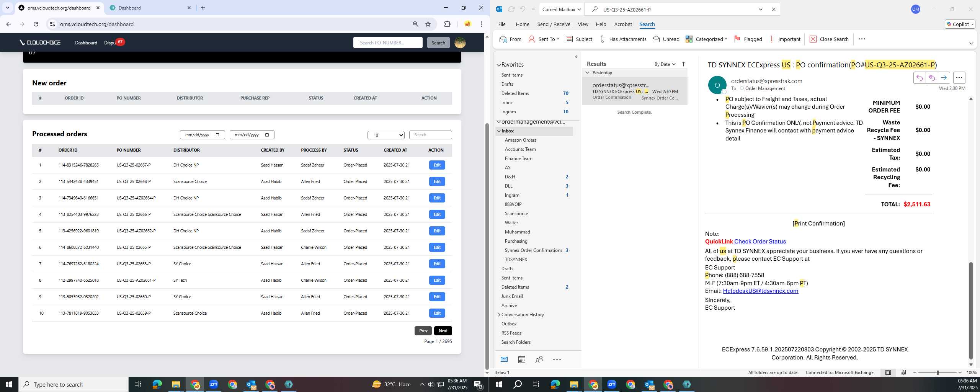Filter search by Unread
The height and width of the screenshot is (392, 980).
666,39
